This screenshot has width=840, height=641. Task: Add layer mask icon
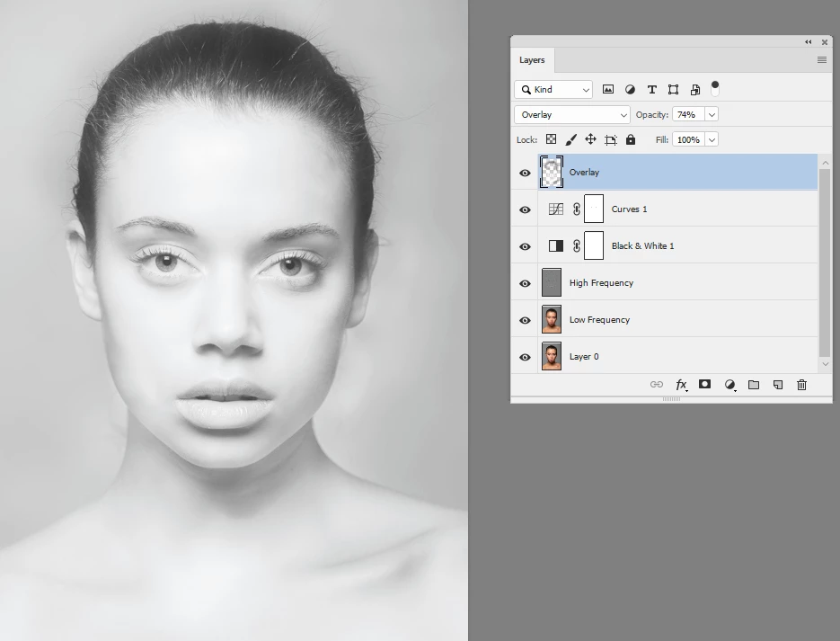click(x=704, y=384)
